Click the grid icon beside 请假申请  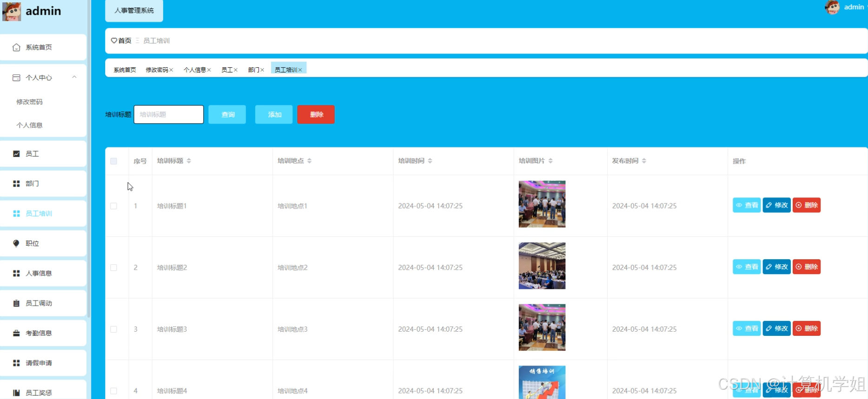click(16, 363)
